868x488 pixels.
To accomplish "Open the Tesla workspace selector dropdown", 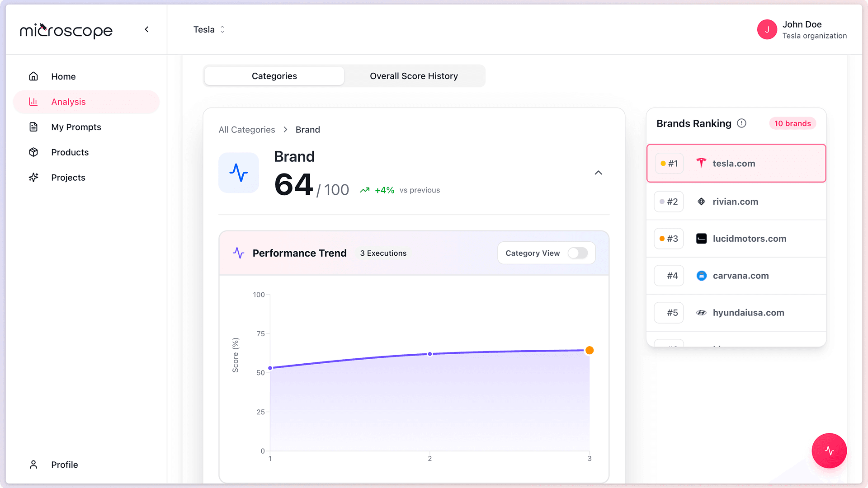I will (209, 30).
